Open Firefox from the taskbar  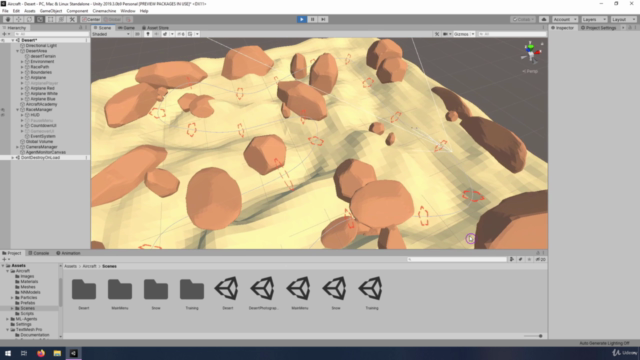pos(41,353)
